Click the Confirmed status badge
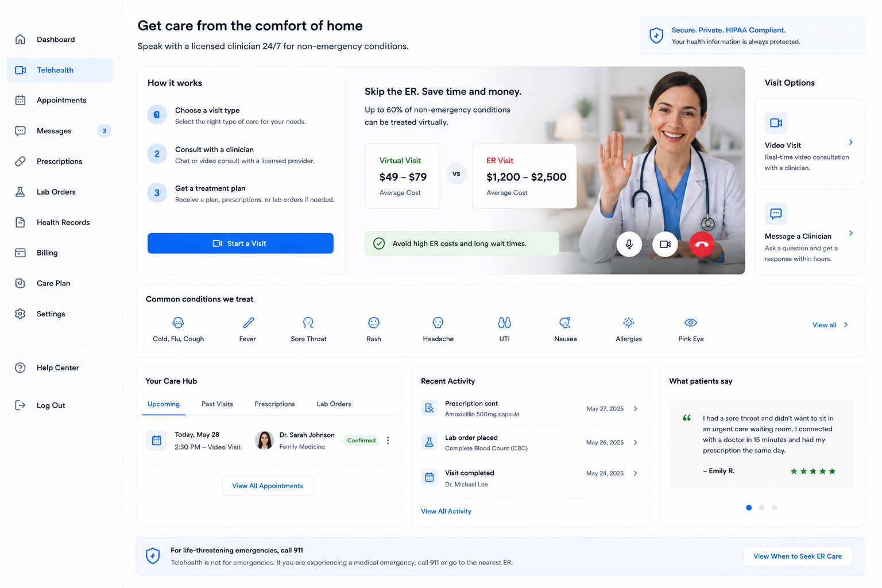This screenshot has width=882, height=588. (362, 440)
